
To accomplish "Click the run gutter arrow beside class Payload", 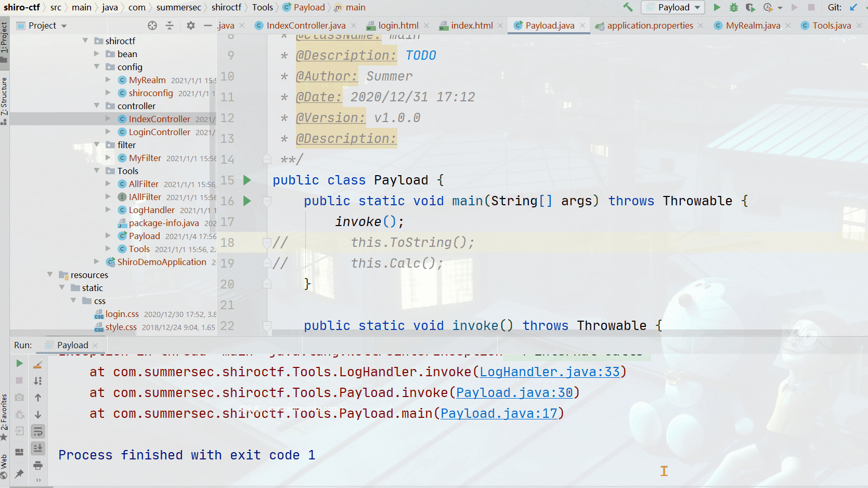I will point(247,180).
